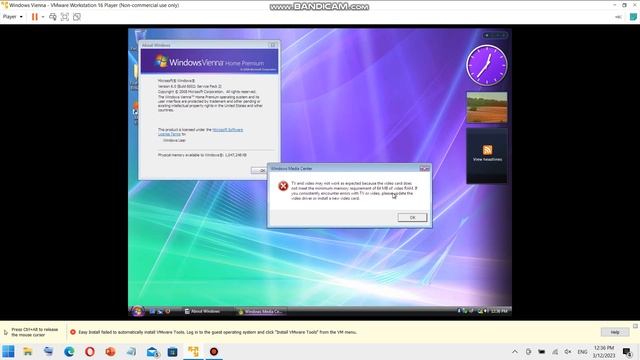
Task: Close the About Windows dialog
Action: click(273, 45)
